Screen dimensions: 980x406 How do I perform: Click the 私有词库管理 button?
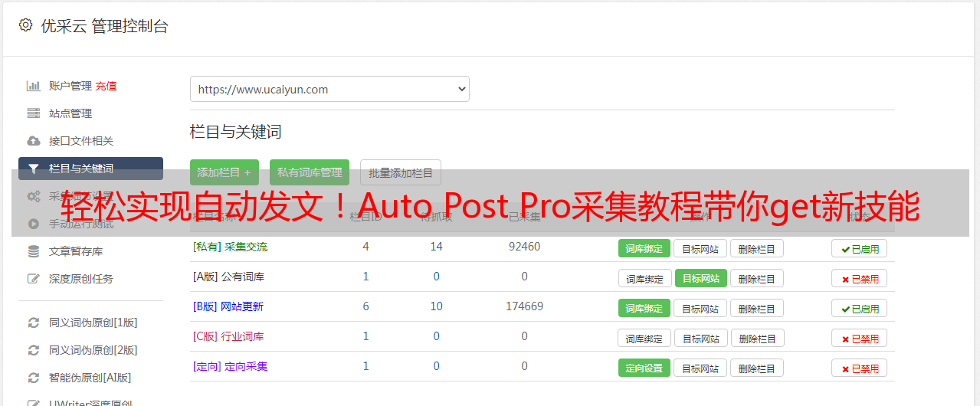310,172
